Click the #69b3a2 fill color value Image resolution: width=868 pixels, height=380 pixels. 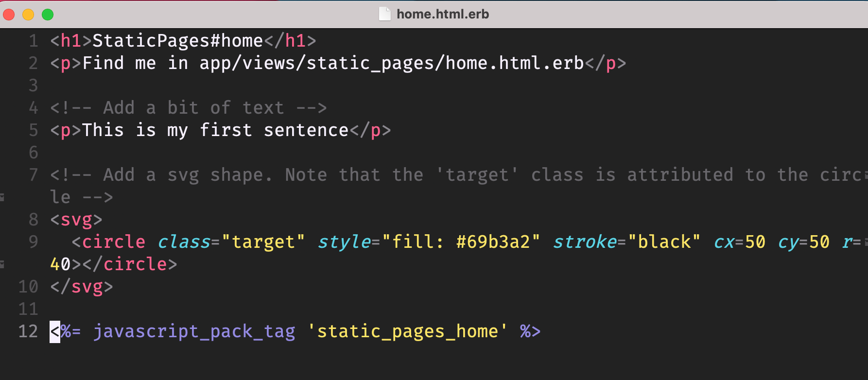tap(492, 242)
